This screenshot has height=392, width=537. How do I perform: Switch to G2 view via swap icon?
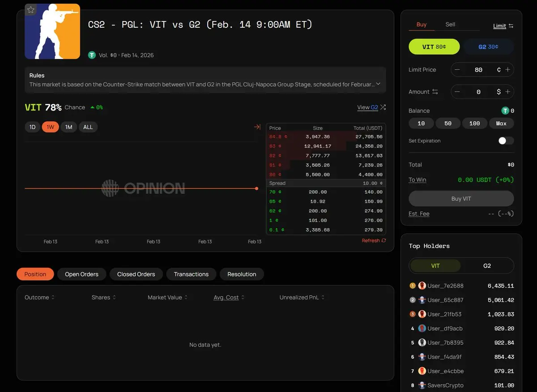click(x=383, y=107)
